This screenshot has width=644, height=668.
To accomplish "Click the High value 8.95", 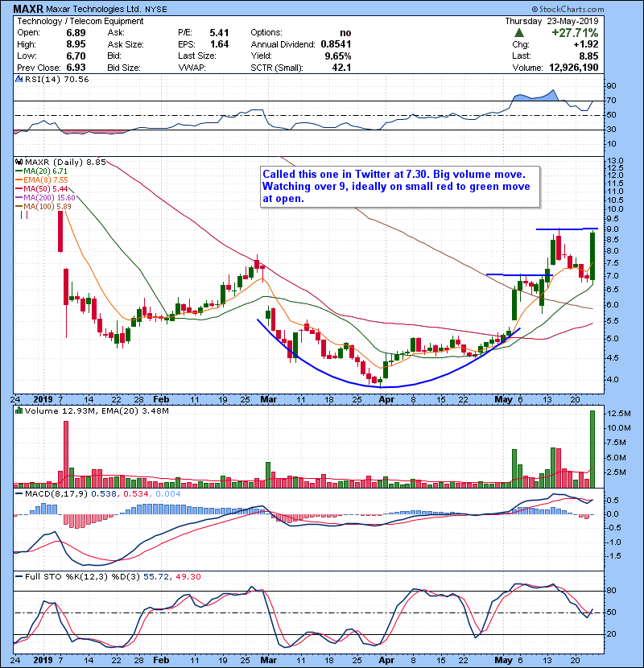I will tap(76, 44).
